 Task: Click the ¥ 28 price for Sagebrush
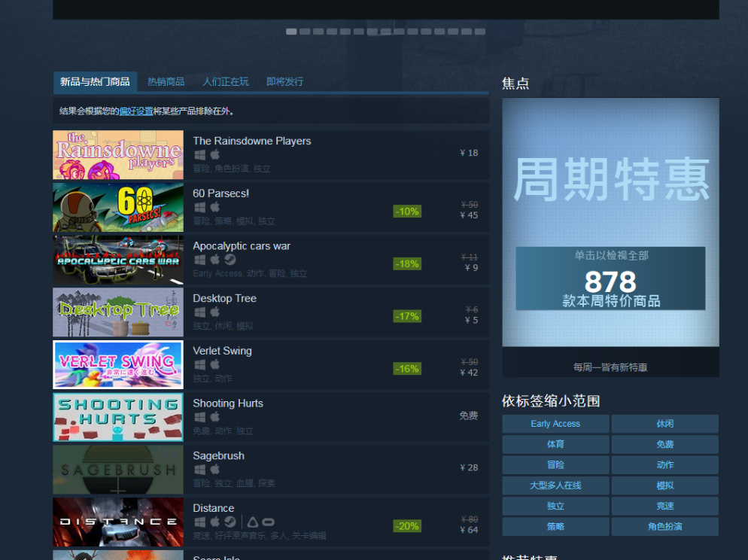[x=469, y=468]
